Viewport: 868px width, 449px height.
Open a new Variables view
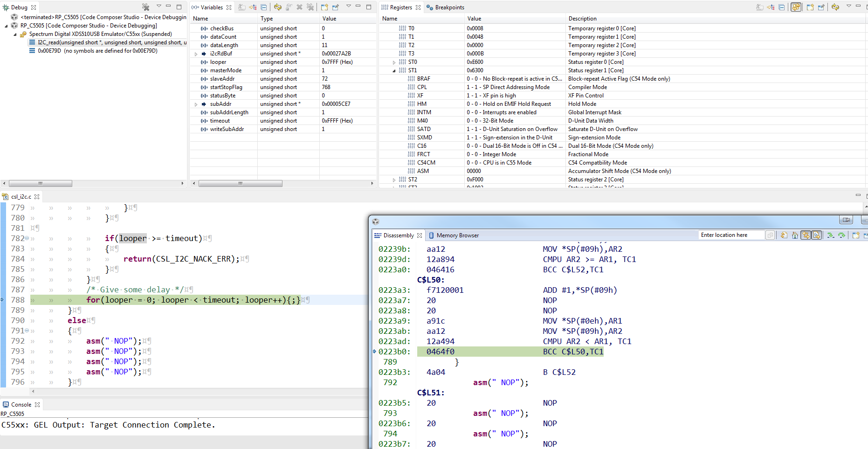[324, 7]
